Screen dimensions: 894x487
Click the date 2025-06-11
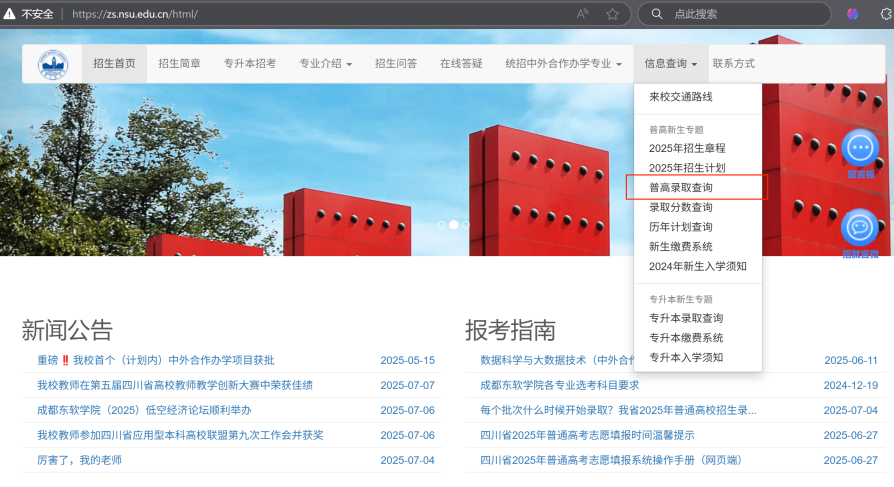click(851, 360)
